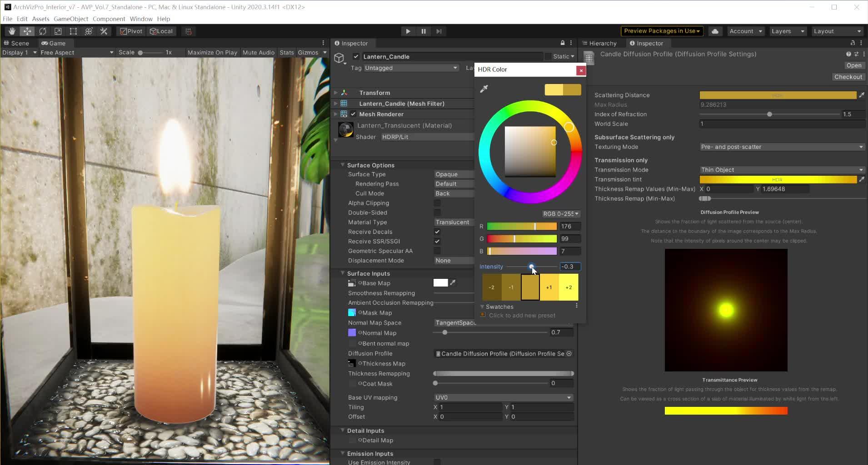Click the Unity cloud services icon

coord(715,31)
